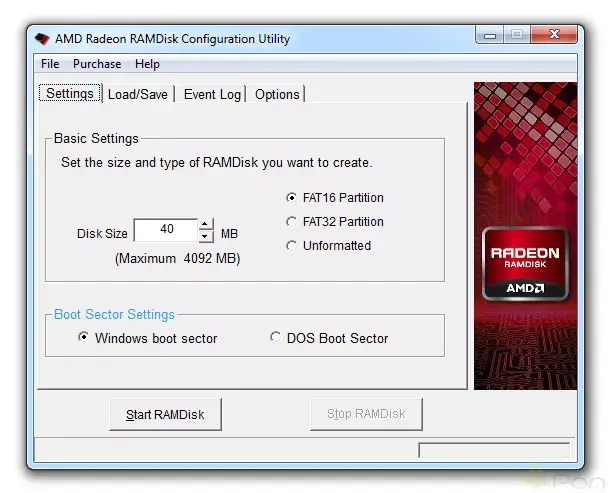This screenshot has width=609, height=493.
Task: Select Windows boot sector radio button
Action: [83, 337]
